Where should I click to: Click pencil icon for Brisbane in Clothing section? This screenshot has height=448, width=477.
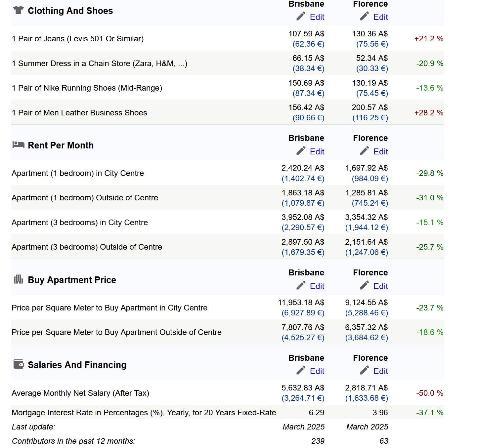click(x=301, y=16)
